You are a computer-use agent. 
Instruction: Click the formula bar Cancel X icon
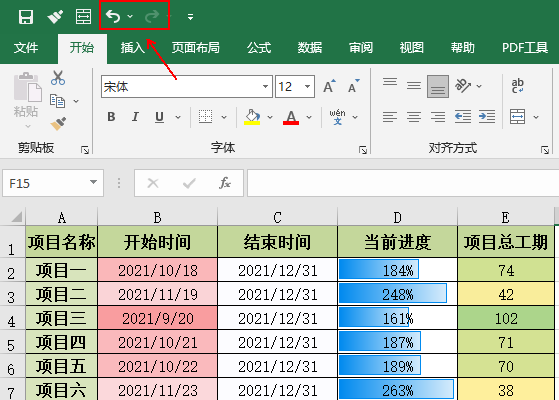(x=153, y=183)
